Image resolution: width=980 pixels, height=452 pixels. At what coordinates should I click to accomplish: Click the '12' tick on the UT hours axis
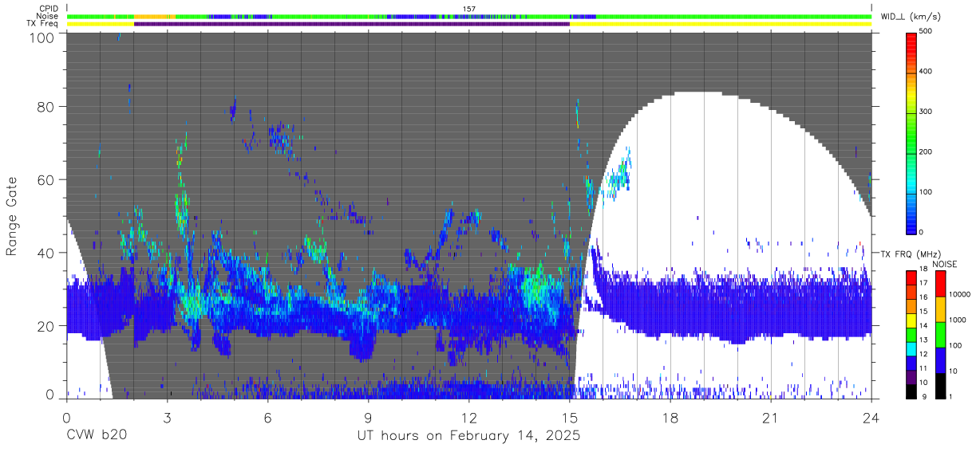469,417
